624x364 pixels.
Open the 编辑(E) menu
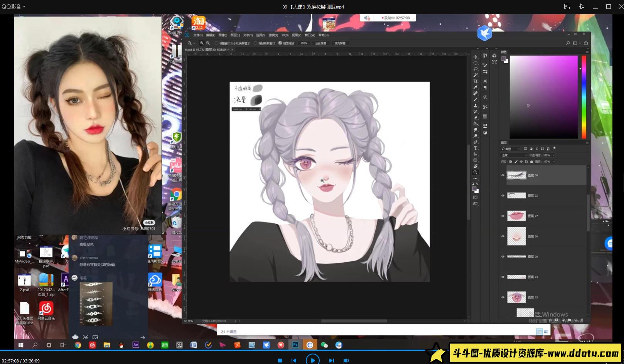tap(211, 35)
